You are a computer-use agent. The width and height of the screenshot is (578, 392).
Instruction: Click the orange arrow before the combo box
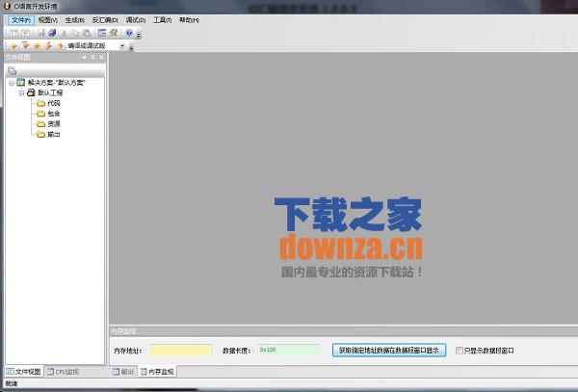(x=60, y=46)
